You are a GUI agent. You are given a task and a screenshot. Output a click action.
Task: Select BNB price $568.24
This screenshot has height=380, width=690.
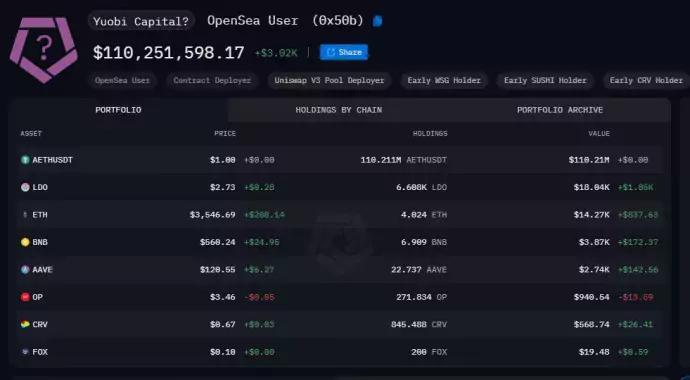click(217, 242)
